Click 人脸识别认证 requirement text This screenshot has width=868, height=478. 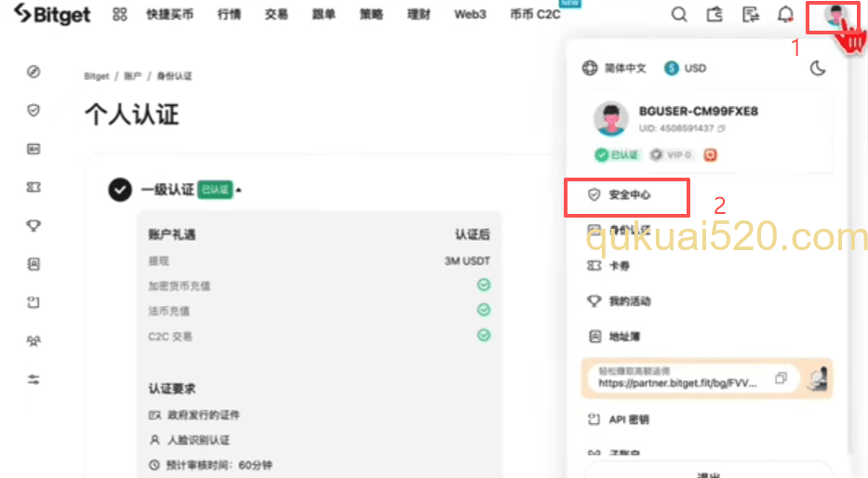coord(199,440)
